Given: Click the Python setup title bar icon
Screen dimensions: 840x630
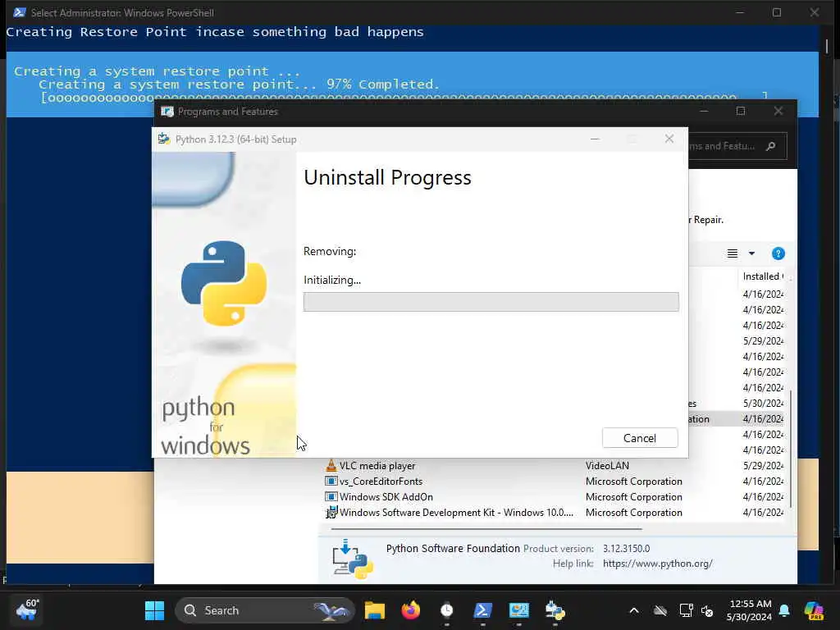Looking at the screenshot, I should (164, 139).
